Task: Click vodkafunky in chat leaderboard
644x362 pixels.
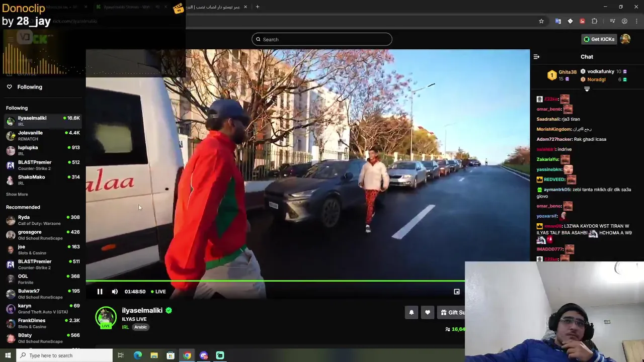Action: [601, 71]
